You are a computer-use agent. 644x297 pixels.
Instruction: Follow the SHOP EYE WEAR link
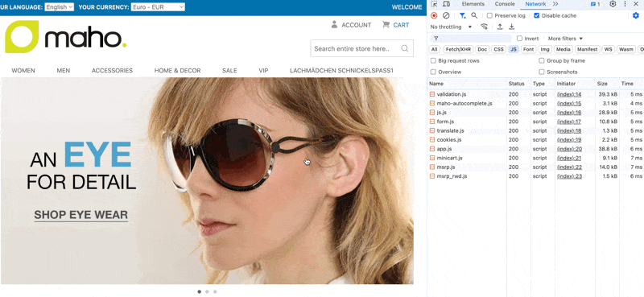click(x=81, y=215)
